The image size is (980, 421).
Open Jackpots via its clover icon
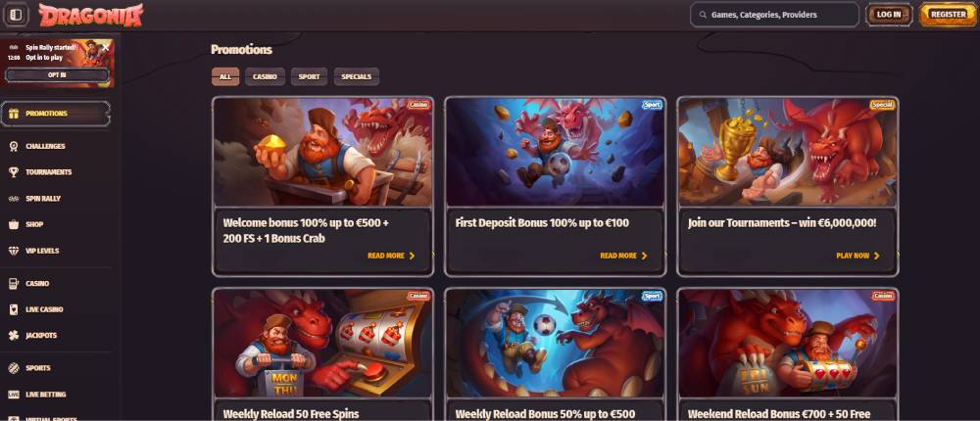tap(14, 336)
